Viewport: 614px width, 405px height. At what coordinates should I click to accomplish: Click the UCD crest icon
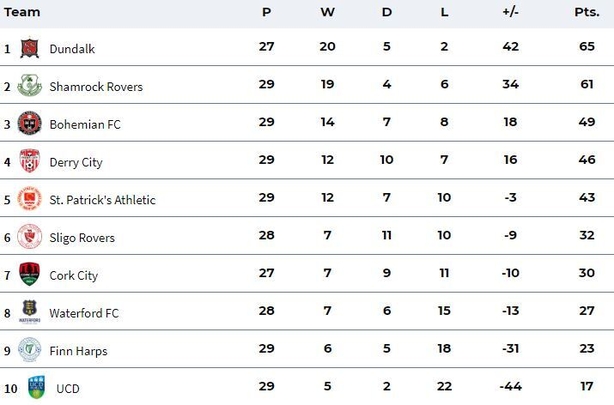(36, 387)
